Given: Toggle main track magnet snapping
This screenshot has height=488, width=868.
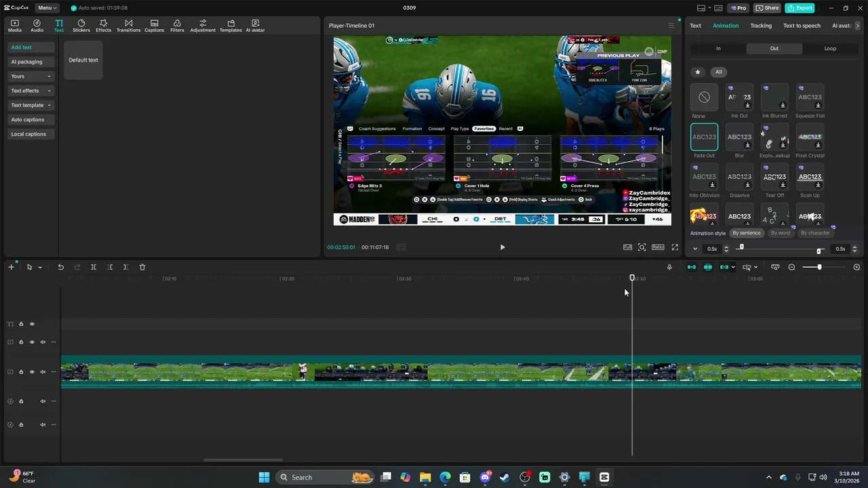Looking at the screenshot, I should pyautogui.click(x=692, y=267).
